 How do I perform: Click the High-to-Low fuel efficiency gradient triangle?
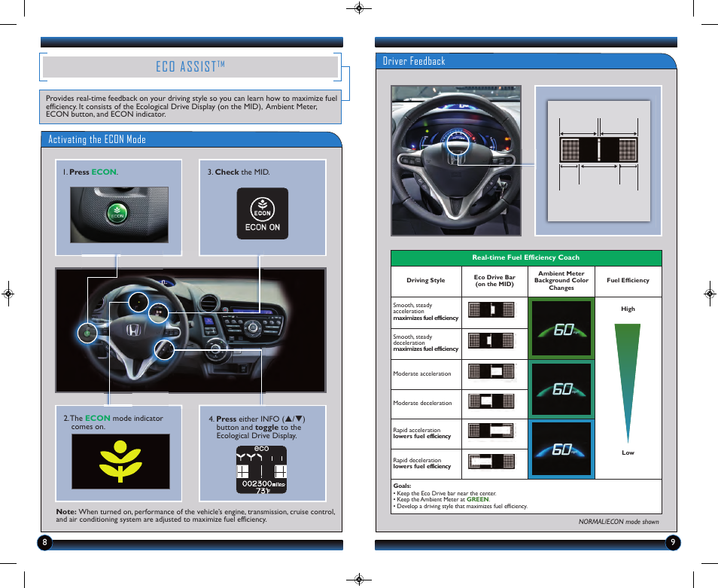coord(628,383)
